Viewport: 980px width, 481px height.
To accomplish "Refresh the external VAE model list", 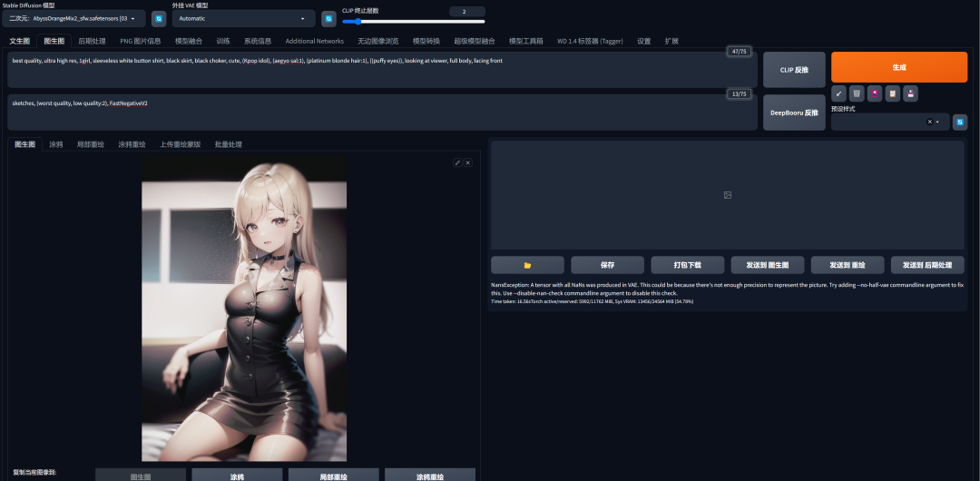I will 328,19.
